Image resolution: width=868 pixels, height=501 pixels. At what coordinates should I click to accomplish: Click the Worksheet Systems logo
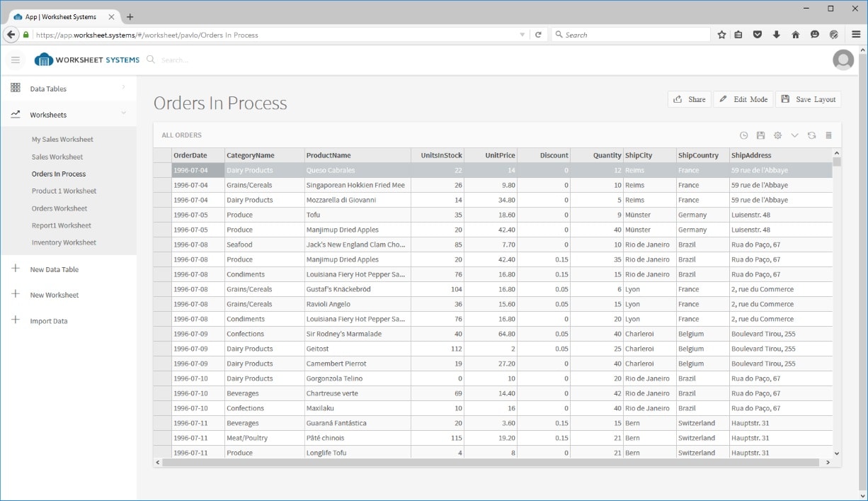pos(87,60)
